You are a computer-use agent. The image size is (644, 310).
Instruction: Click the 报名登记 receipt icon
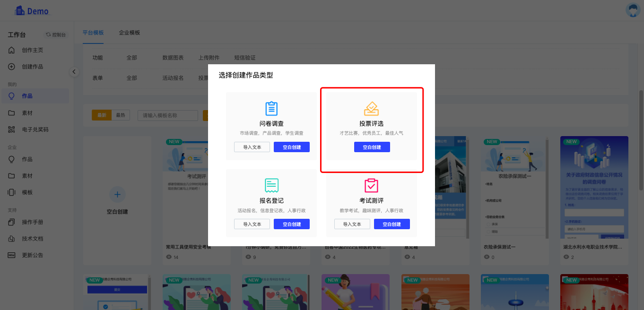tap(271, 185)
